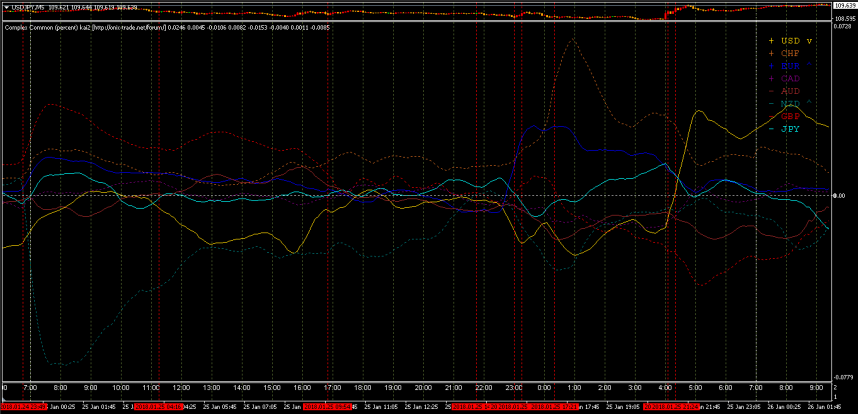Click the plus marker beside CAD legend
The height and width of the screenshot is (414, 858).
pos(770,78)
